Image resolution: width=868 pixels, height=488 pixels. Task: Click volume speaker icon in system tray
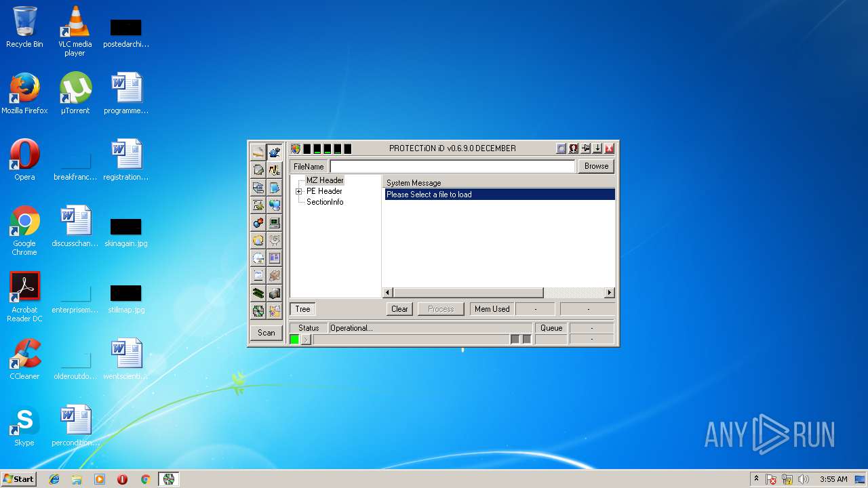point(804,479)
